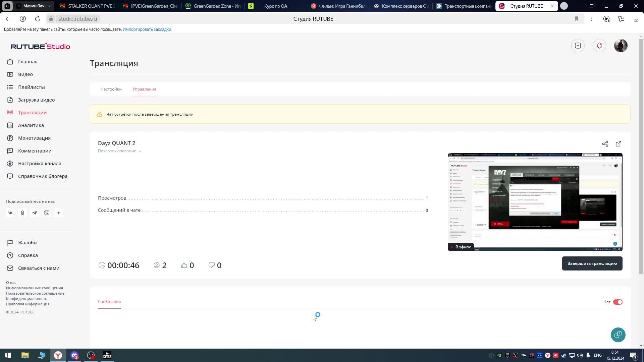Viewport: 644px width, 362px height.
Task: Open the Telegram social link icon
Action: point(35,213)
